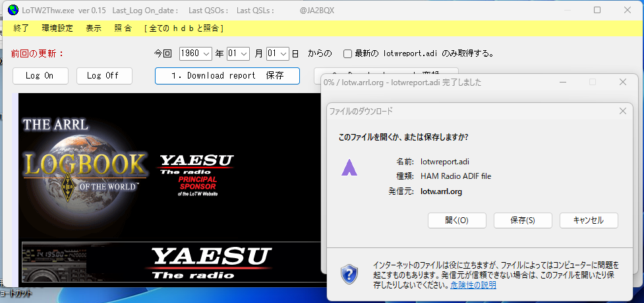Open the 照合 menu
This screenshot has width=644, height=303.
pyautogui.click(x=123, y=28)
